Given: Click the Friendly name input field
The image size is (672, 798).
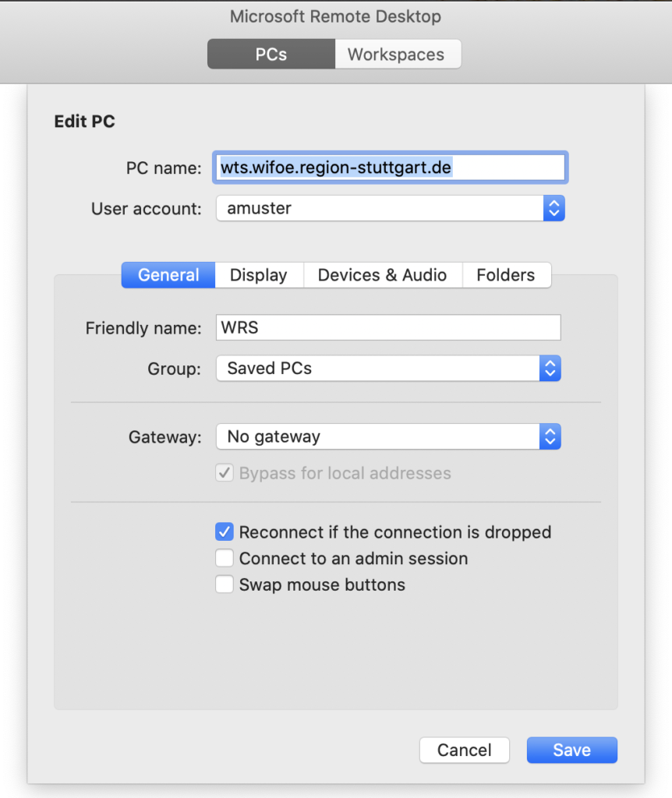Looking at the screenshot, I should point(388,328).
